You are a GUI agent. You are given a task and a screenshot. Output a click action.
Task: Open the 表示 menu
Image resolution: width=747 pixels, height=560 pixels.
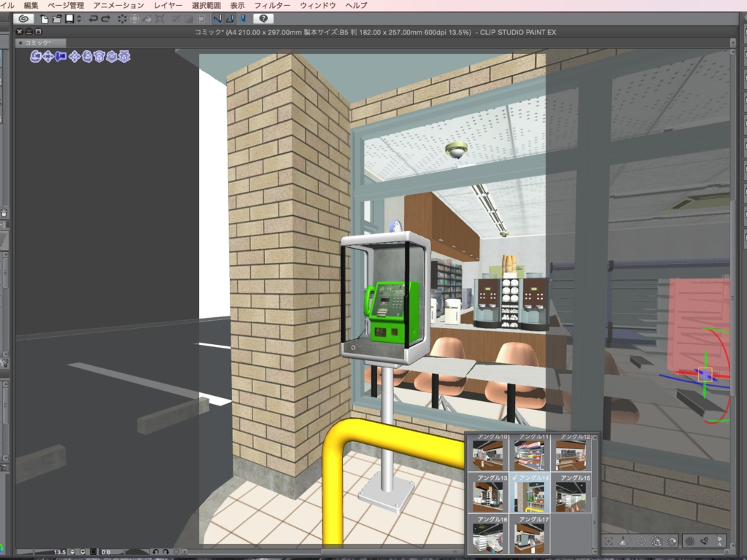point(237,5)
